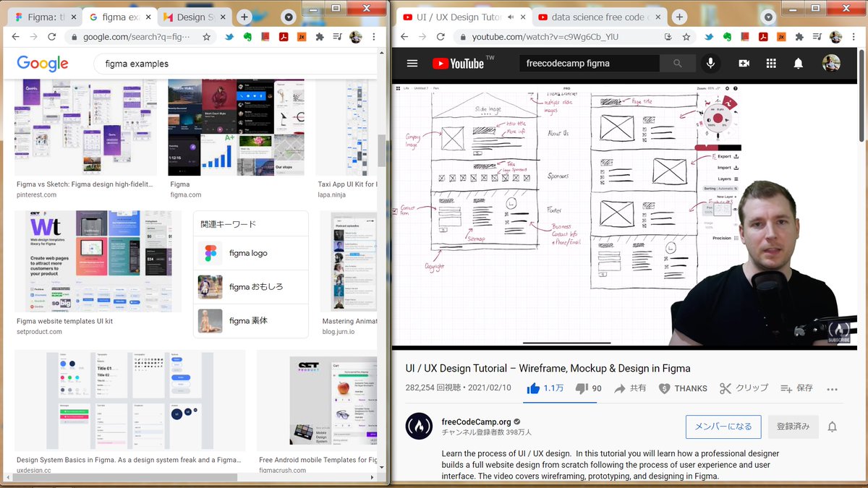
Task: Click 保存 save button
Action: (x=796, y=388)
